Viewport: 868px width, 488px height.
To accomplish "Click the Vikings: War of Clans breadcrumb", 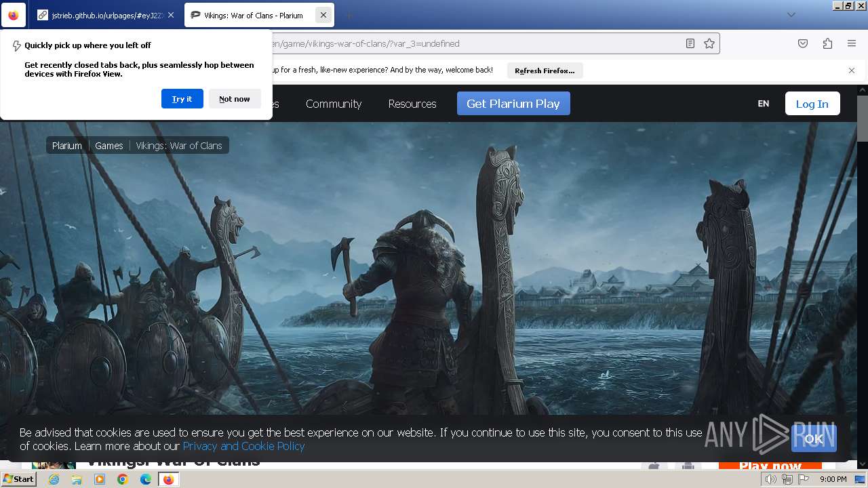I will pos(179,146).
